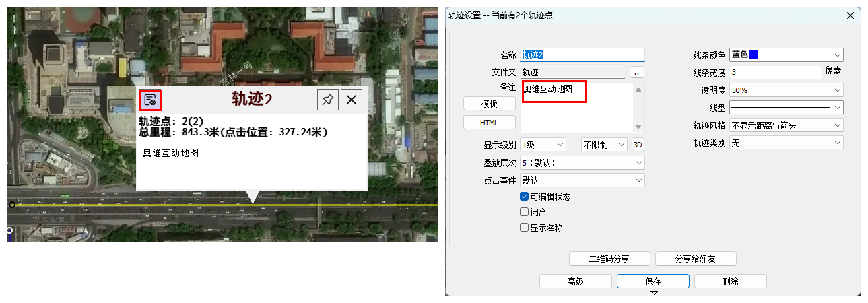This screenshot has width=868, height=303.
Task: Click the folder browse '..' button
Action: coord(637,72)
